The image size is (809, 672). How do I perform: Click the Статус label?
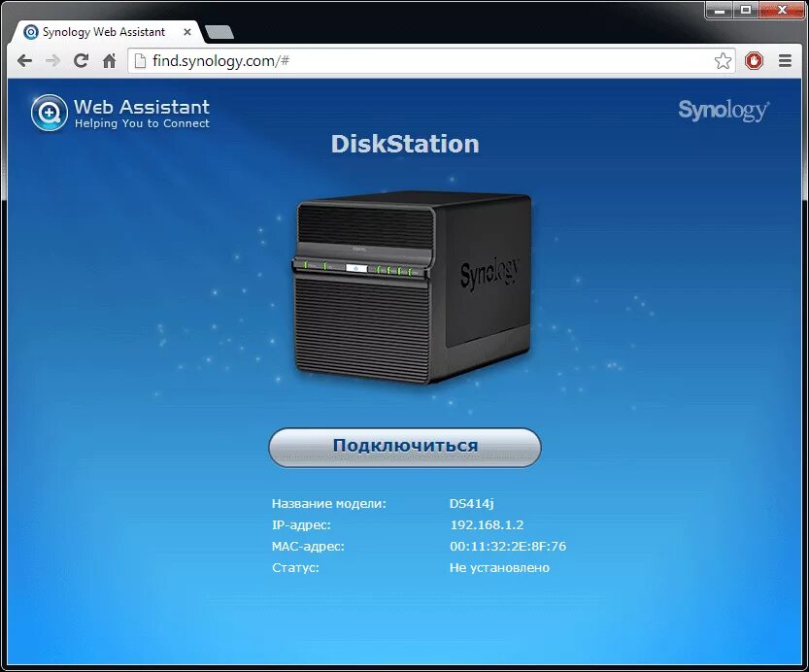tap(295, 568)
